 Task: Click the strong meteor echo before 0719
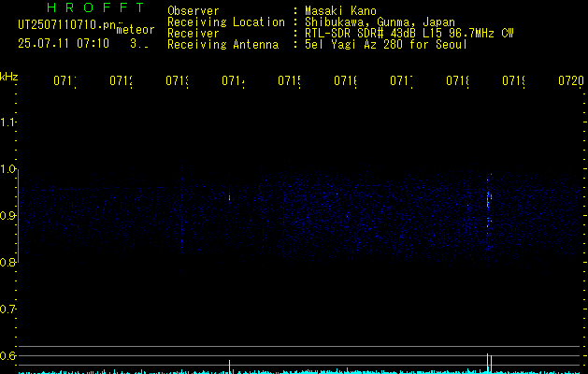[488, 201]
